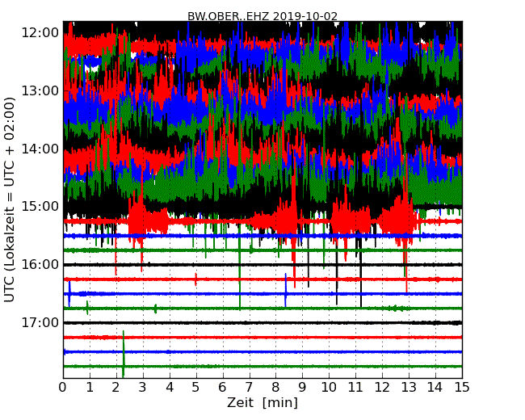Click the x-axis tick label 10
525x420 pixels.
pyautogui.click(x=329, y=387)
